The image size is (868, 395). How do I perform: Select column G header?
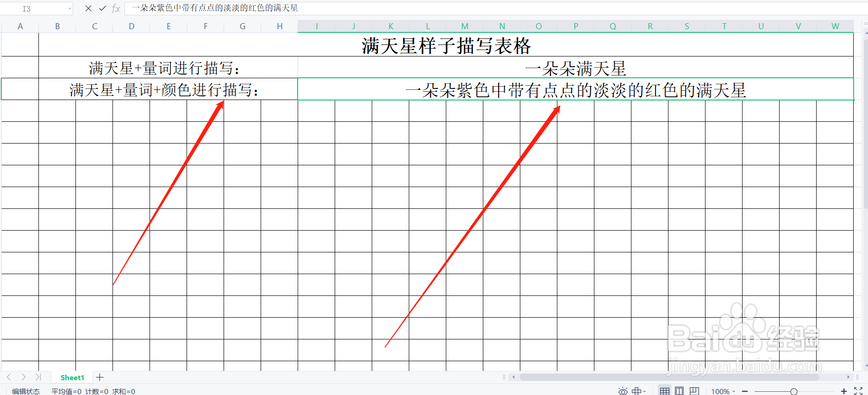coord(243,26)
